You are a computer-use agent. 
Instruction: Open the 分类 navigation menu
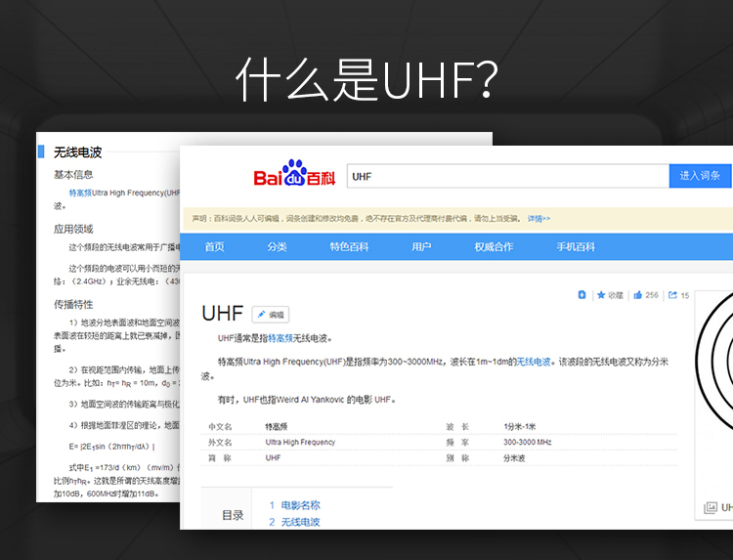(278, 247)
